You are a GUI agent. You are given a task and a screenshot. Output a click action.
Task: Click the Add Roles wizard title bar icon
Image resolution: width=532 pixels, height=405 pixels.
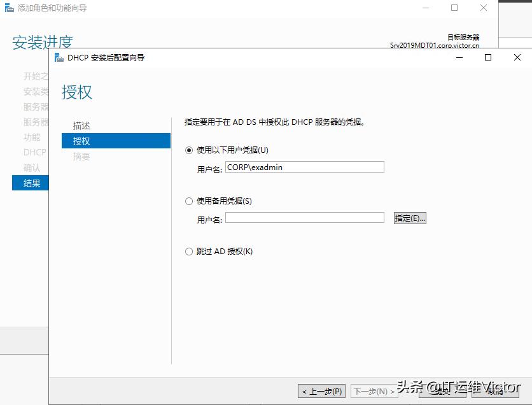coord(9,8)
